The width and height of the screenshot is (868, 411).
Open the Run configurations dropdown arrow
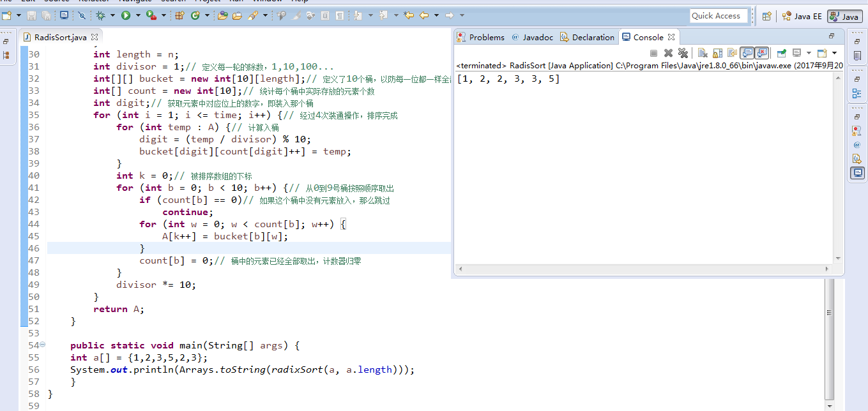pyautogui.click(x=138, y=15)
